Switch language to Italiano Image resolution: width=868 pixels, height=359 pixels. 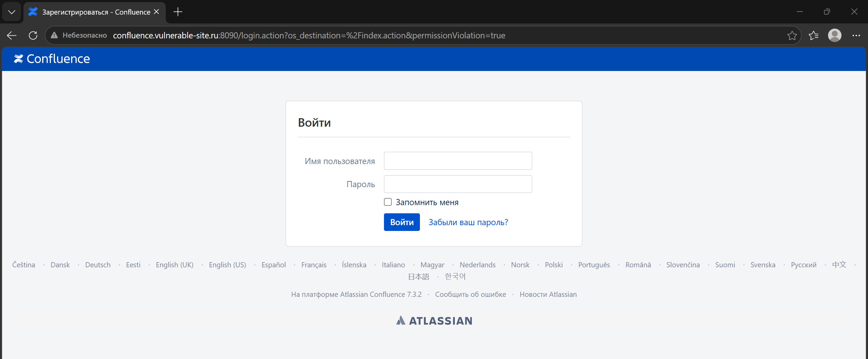[393, 265]
